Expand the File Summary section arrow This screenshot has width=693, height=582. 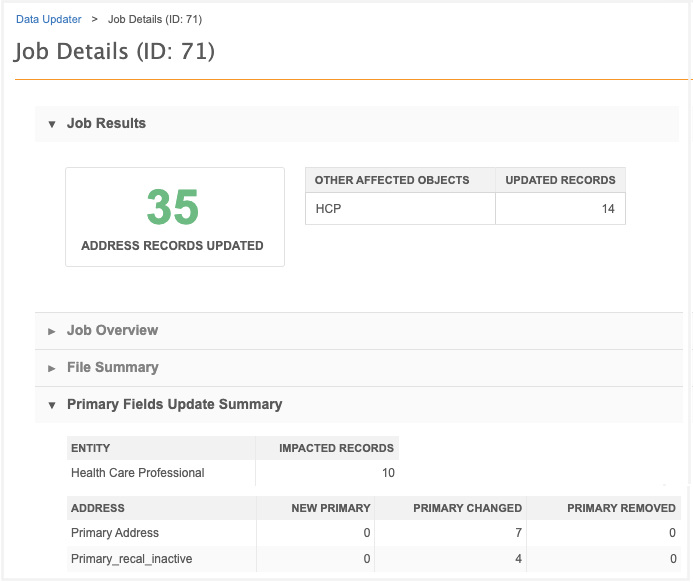click(x=52, y=368)
